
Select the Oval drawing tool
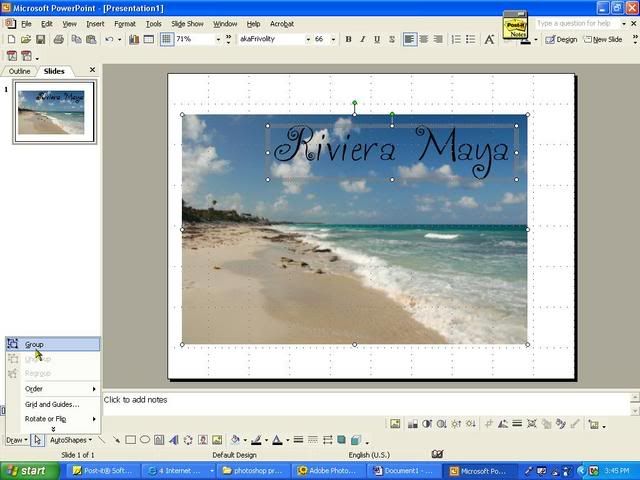point(145,440)
